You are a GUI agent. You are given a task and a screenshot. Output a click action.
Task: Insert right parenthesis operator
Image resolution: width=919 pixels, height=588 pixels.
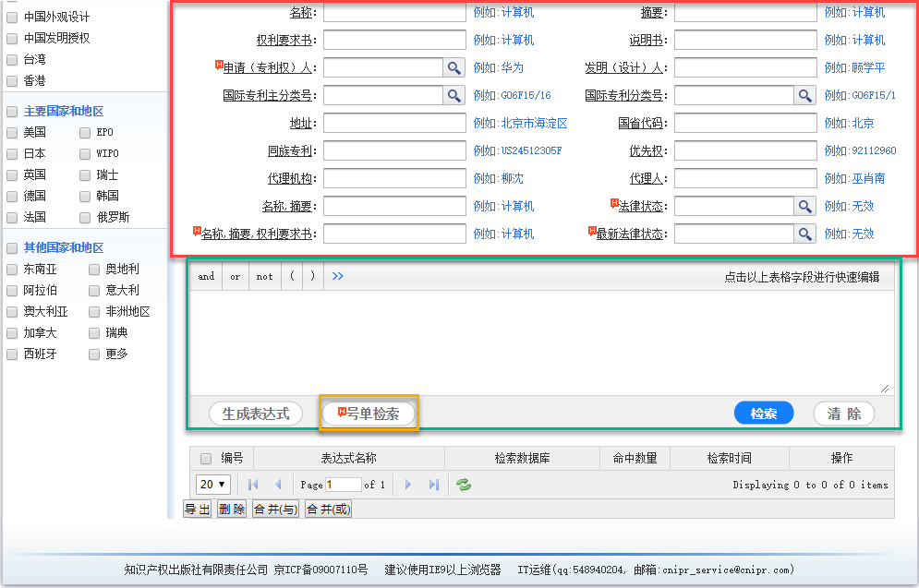click(312, 276)
